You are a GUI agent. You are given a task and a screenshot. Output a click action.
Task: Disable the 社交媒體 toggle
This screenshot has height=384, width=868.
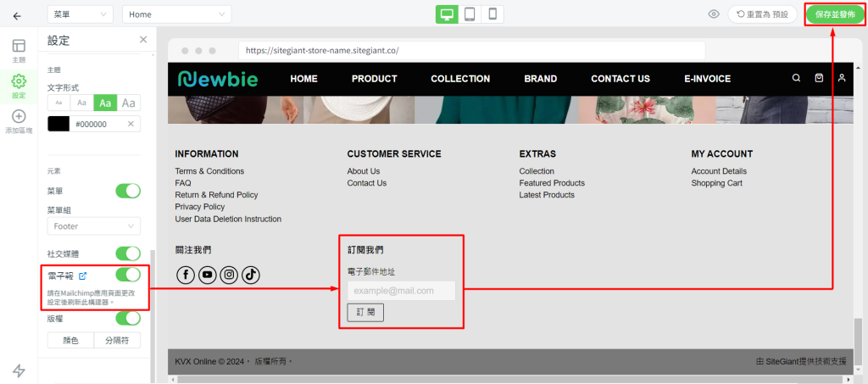pos(128,253)
